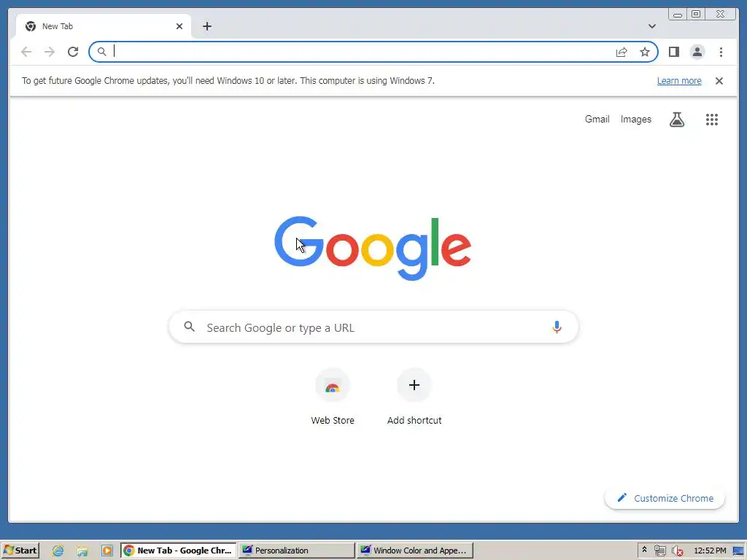Open the Chrome profile avatar menu
Viewport: 747px width, 560px height.
[697, 52]
